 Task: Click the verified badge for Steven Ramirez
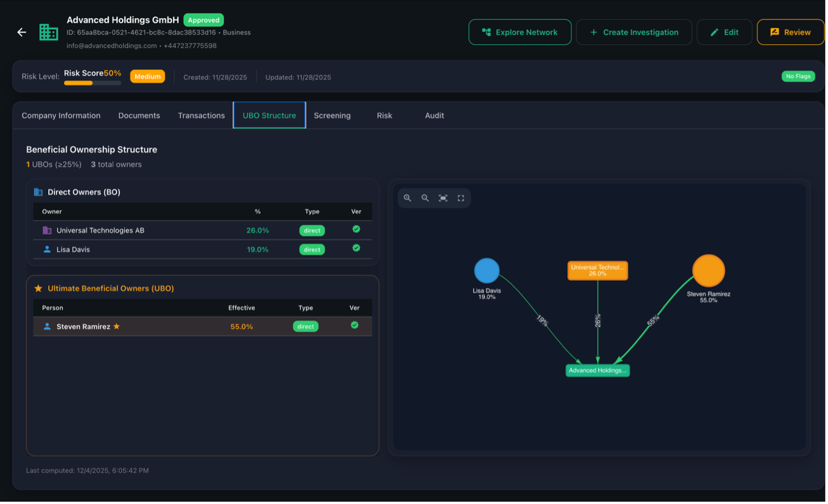tap(354, 325)
